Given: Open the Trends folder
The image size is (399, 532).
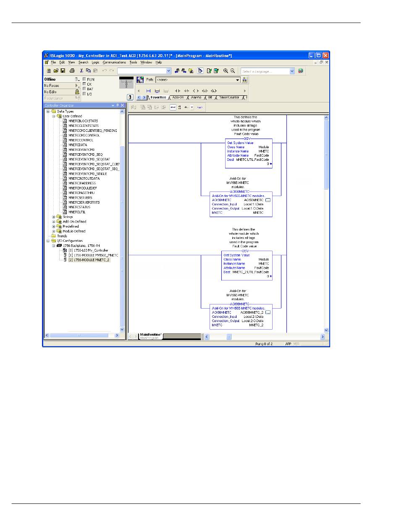Looking at the screenshot, I should (62, 236).
